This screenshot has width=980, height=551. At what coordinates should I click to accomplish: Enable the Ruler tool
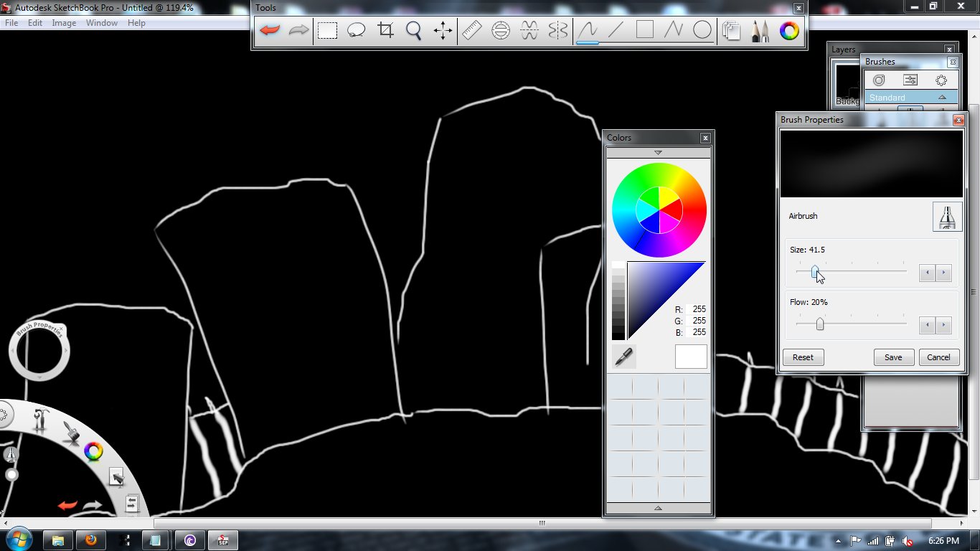pos(472,30)
